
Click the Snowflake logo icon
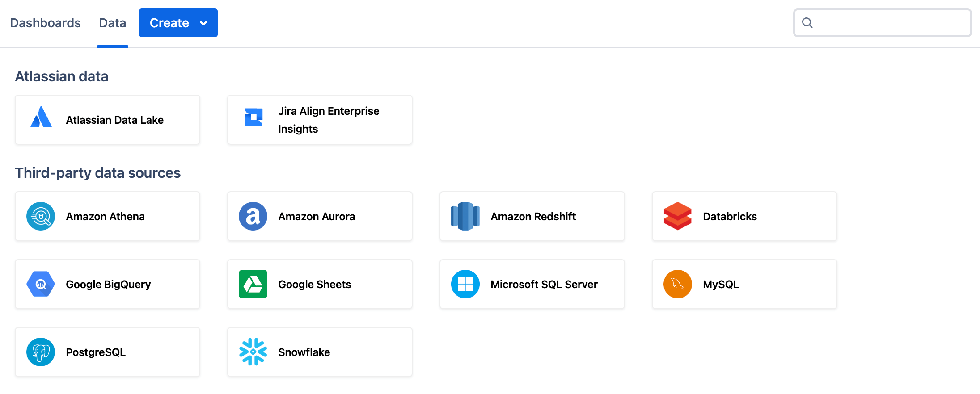(253, 352)
